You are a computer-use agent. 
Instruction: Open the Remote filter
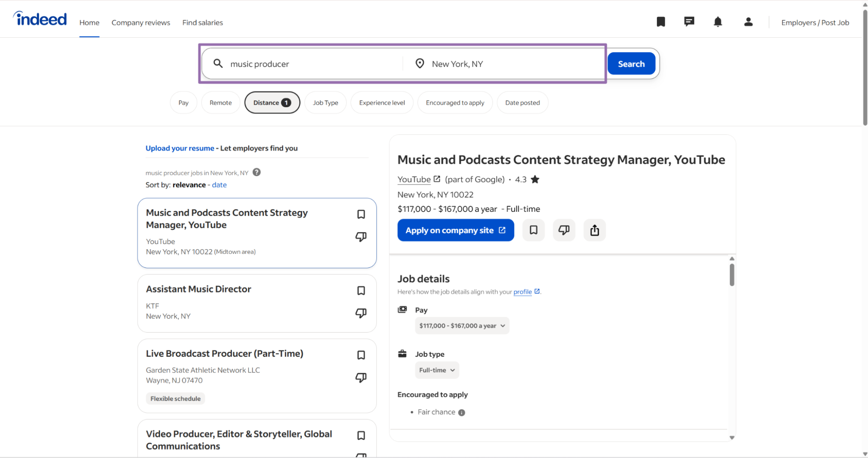[221, 102]
